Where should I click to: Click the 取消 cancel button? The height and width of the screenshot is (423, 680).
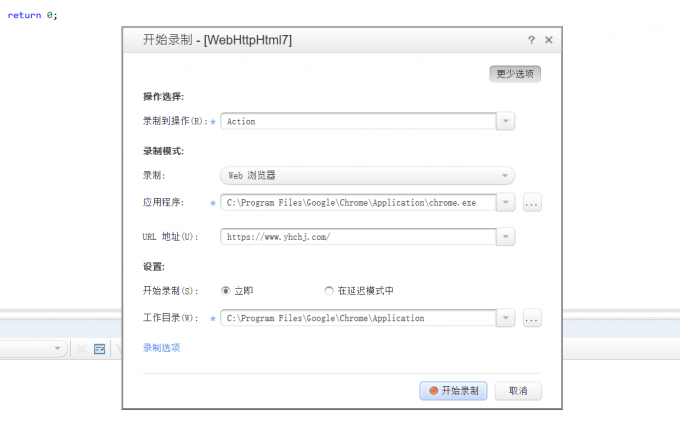518,391
